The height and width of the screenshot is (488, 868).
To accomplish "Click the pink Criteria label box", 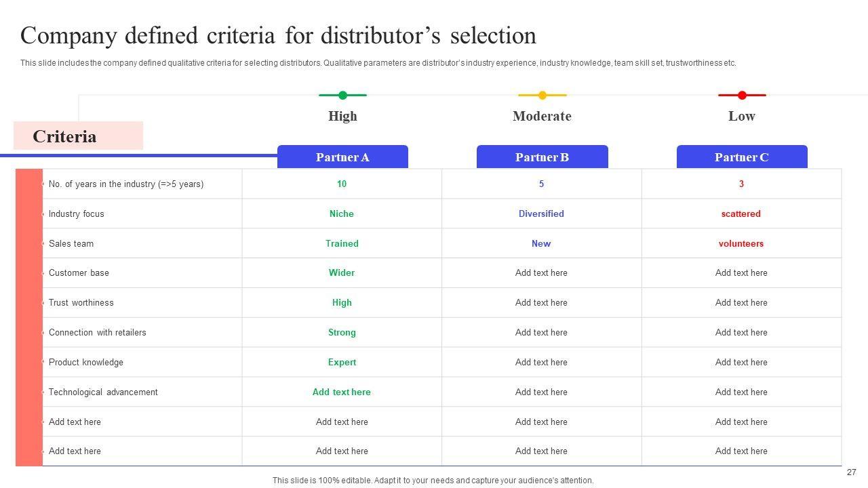I will pyautogui.click(x=78, y=136).
